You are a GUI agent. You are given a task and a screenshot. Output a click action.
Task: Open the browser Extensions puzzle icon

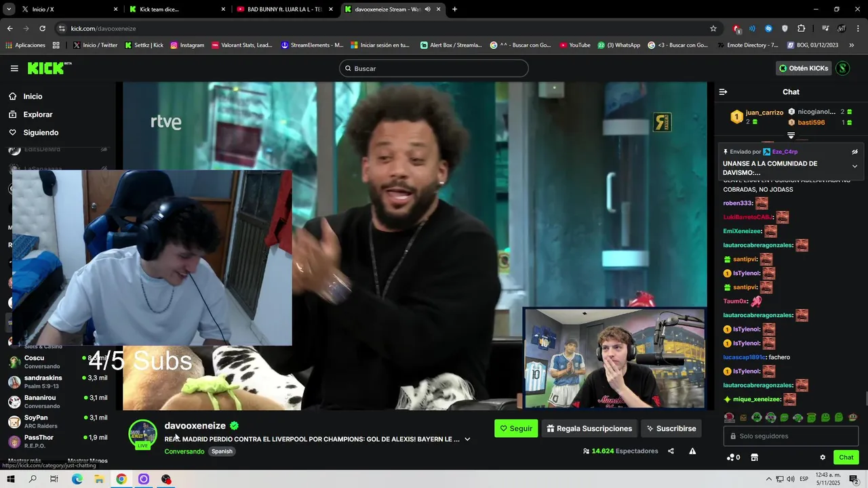(x=801, y=28)
